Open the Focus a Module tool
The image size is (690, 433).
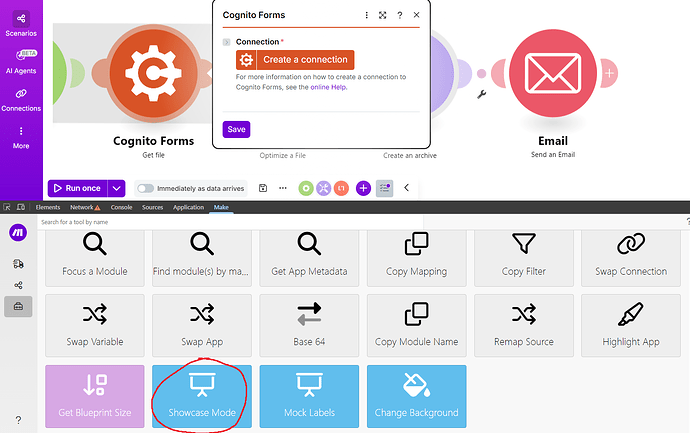[x=95, y=258]
